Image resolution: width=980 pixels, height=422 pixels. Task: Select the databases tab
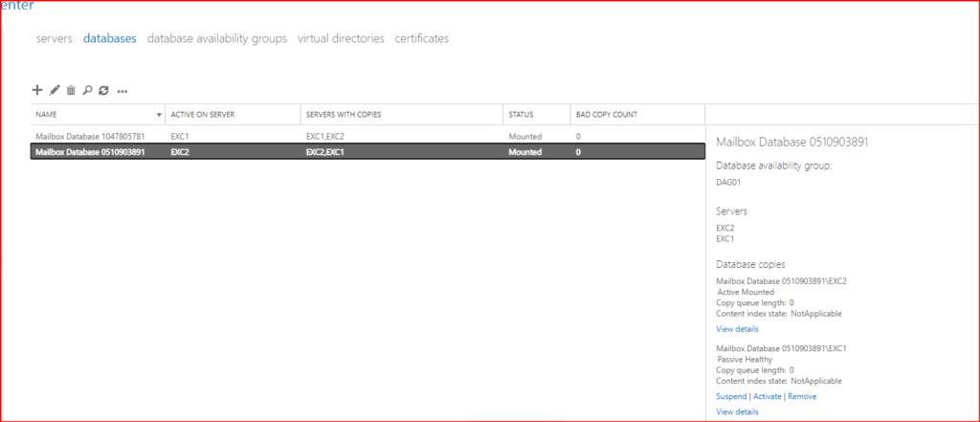(109, 39)
